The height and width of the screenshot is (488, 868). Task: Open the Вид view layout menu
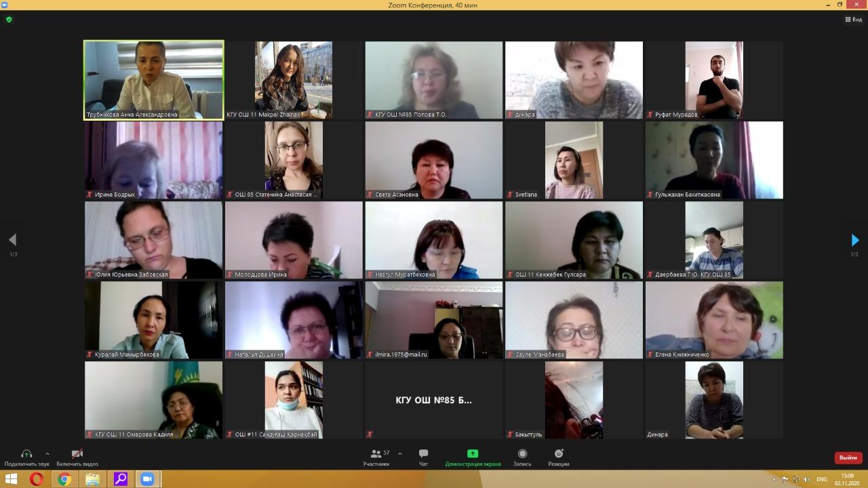[853, 20]
